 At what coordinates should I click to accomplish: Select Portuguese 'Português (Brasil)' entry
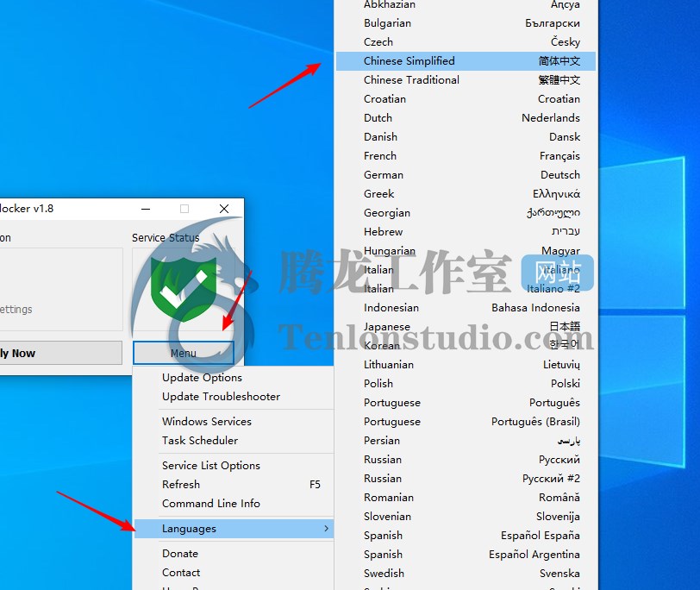pyautogui.click(x=466, y=422)
